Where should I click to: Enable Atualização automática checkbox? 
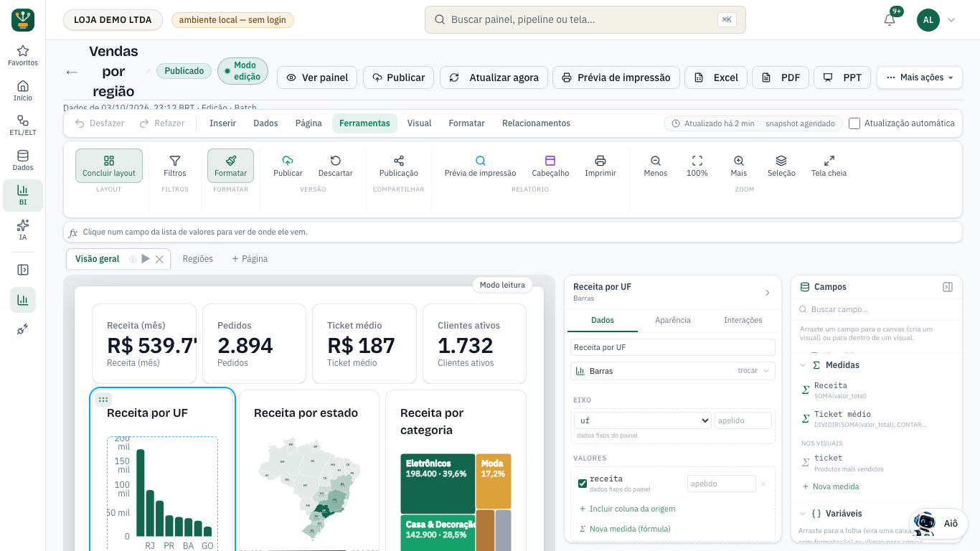pos(854,123)
